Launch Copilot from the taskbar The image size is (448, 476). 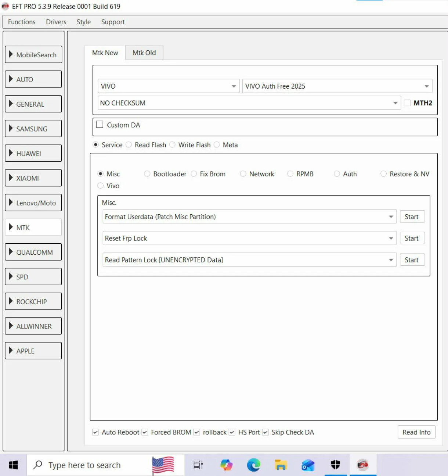point(226,465)
